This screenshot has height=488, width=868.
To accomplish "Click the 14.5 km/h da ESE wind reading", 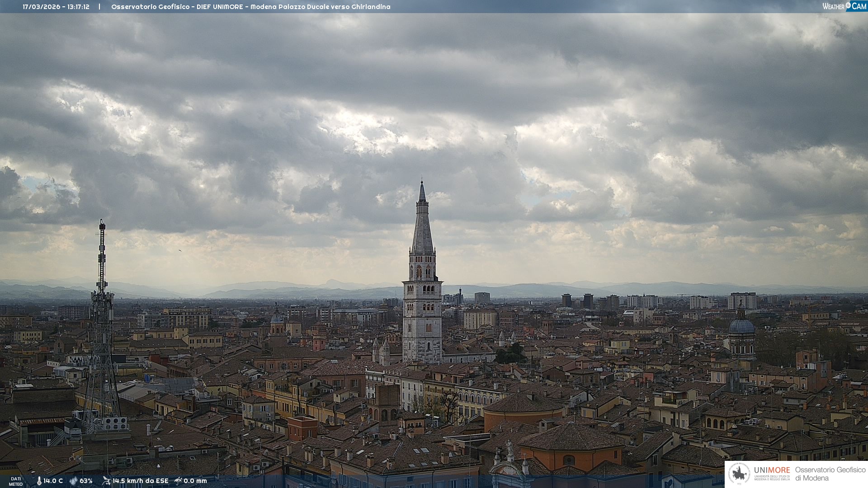I will coord(140,481).
